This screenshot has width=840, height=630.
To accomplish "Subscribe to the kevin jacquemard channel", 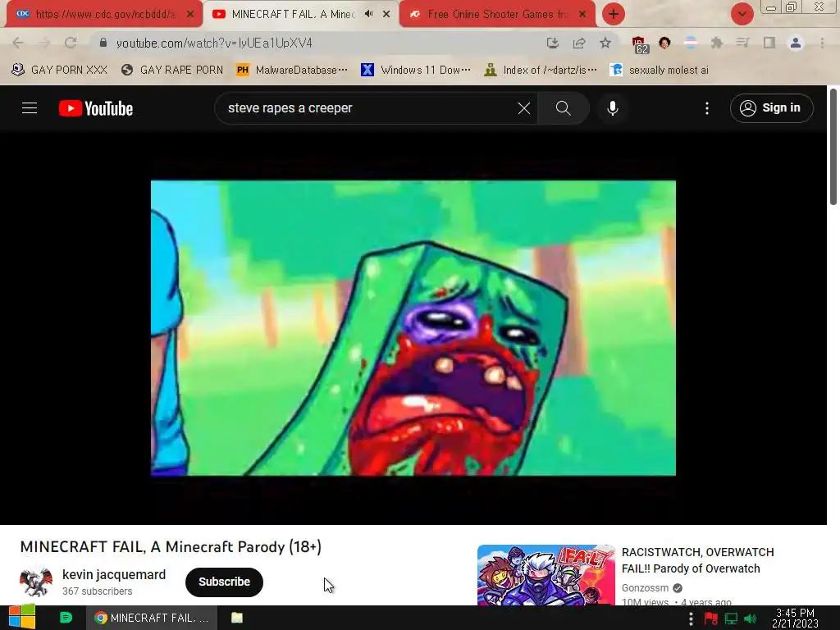I will [x=224, y=582].
